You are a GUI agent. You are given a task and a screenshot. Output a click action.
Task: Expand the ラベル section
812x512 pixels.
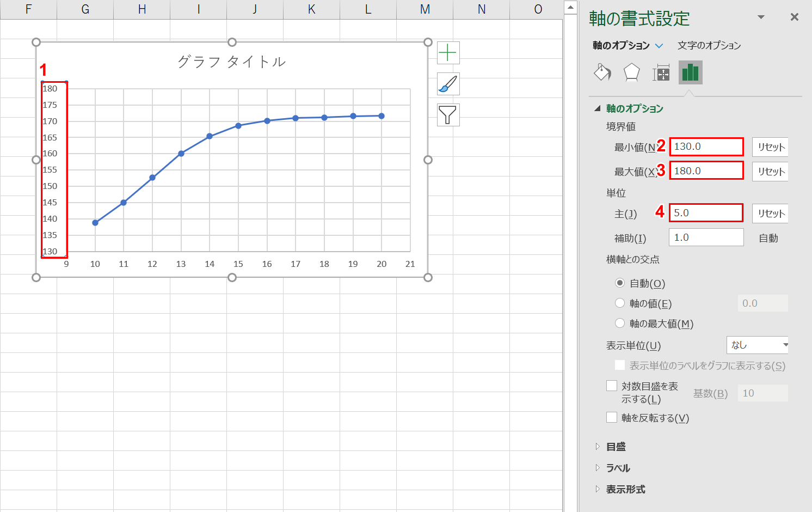[598, 468]
